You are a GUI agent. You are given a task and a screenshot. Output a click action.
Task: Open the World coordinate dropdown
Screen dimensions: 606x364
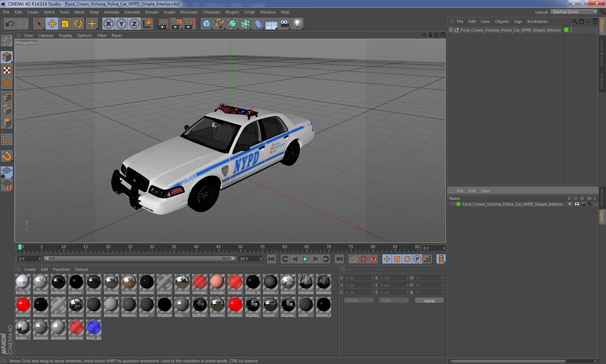pos(359,300)
